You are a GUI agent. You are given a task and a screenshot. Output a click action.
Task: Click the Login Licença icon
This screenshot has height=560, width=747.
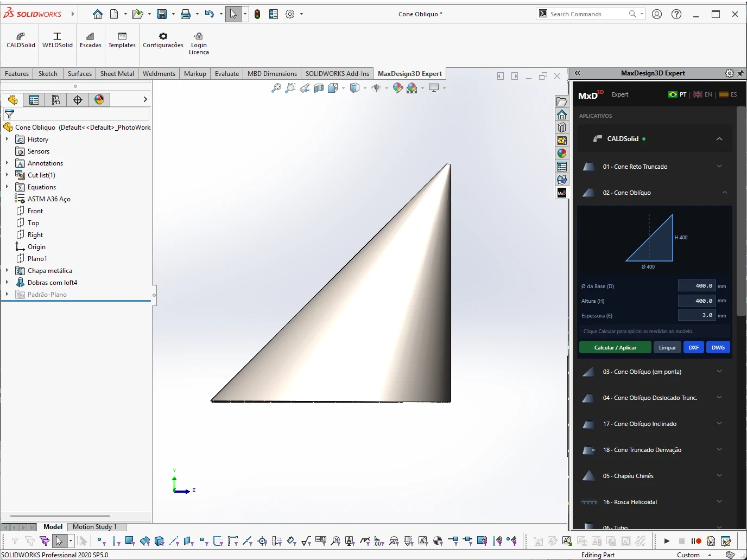[x=199, y=43]
